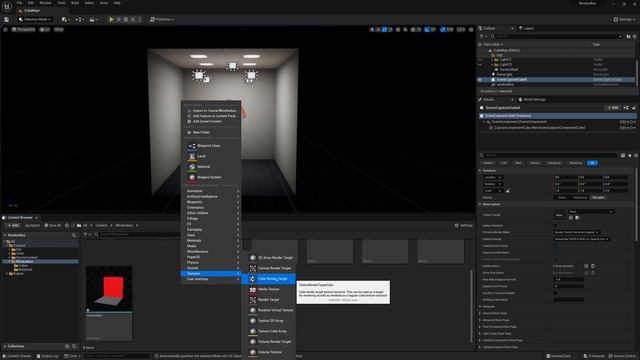Open the Texture Target asset dropdown
Image resolution: width=640 pixels, height=360 pixels.
[x=590, y=211]
